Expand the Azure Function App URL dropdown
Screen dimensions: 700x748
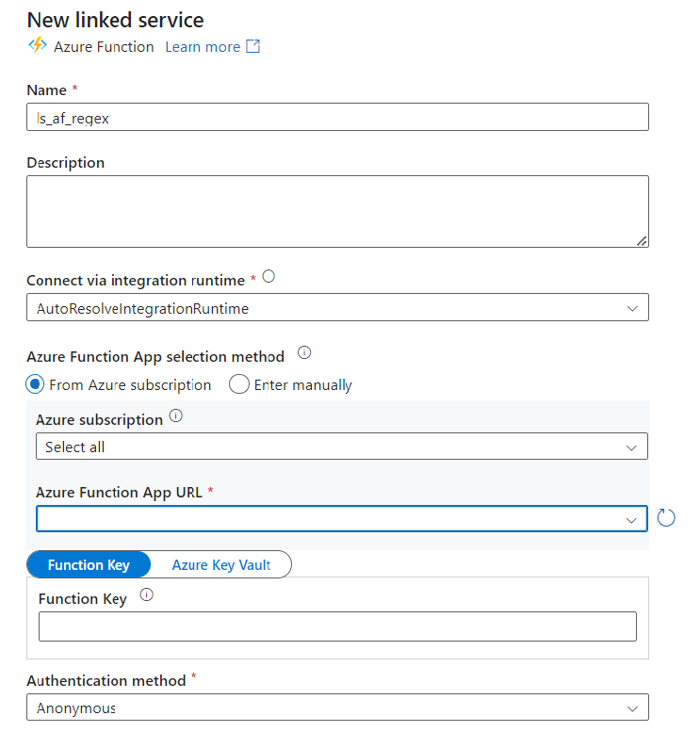[x=342, y=518]
